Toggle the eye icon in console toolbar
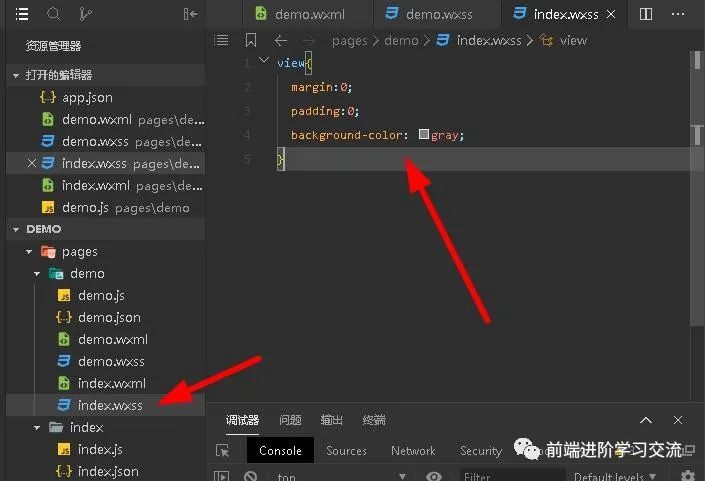 tap(434, 477)
